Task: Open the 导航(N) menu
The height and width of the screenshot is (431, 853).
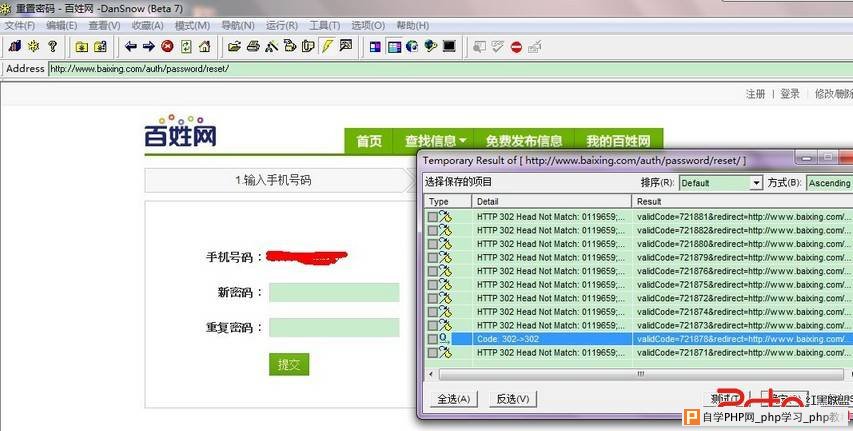Action: [238, 26]
